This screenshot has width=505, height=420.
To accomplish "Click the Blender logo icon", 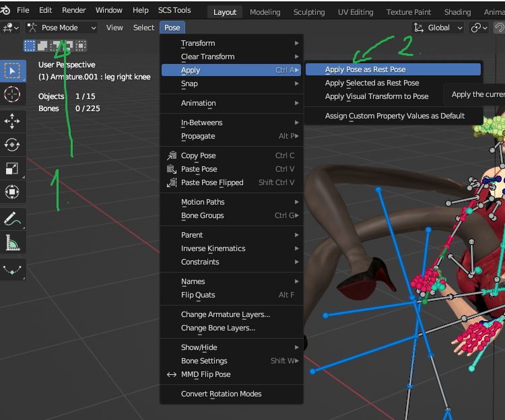I will click(5, 10).
